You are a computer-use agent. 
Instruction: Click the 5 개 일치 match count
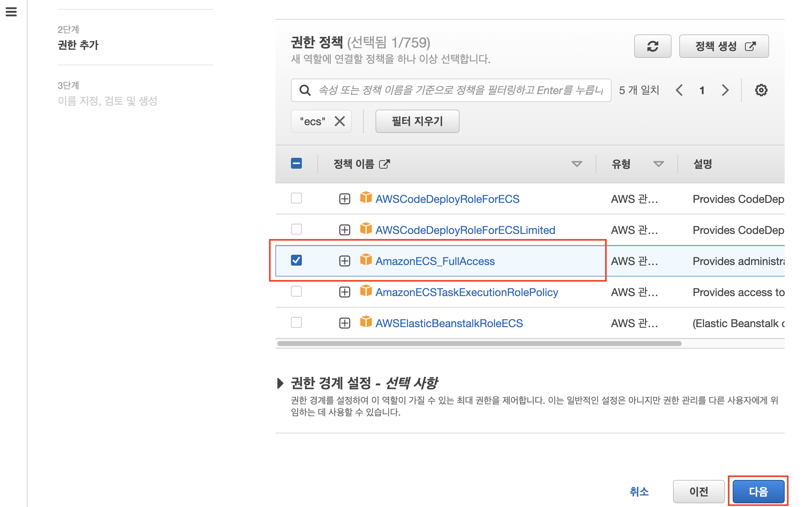639,90
